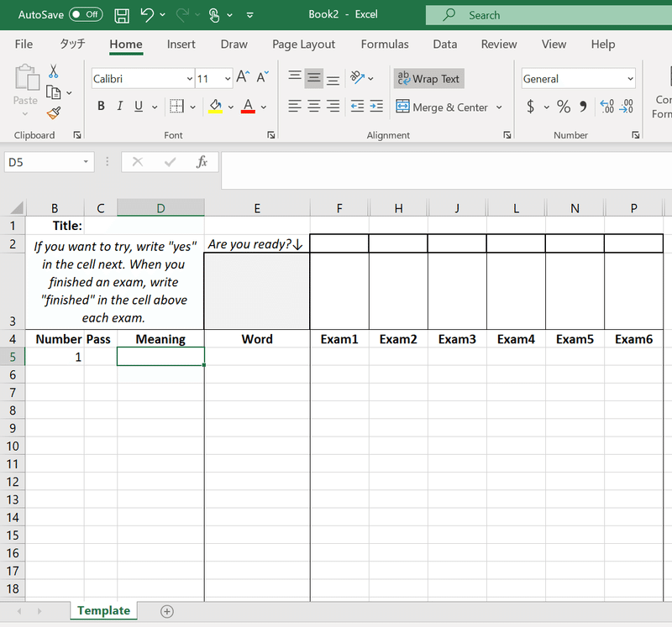Select row 5 header
The image size is (672, 627).
13,357
